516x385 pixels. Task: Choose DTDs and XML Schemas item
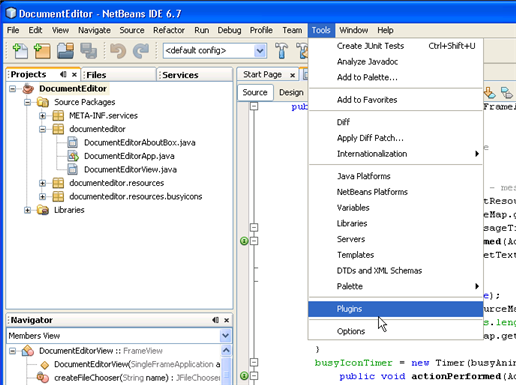pos(396,271)
